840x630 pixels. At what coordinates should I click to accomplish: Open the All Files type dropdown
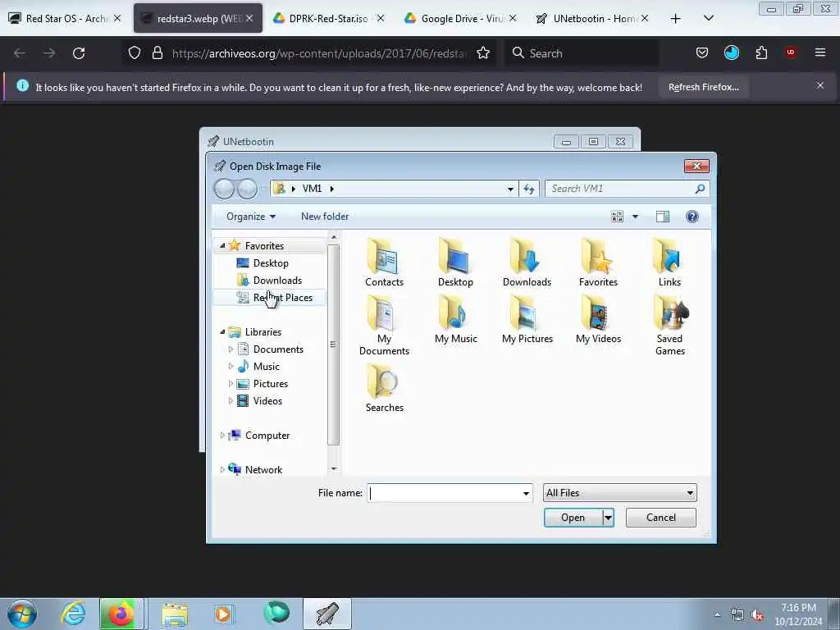pyautogui.click(x=619, y=493)
